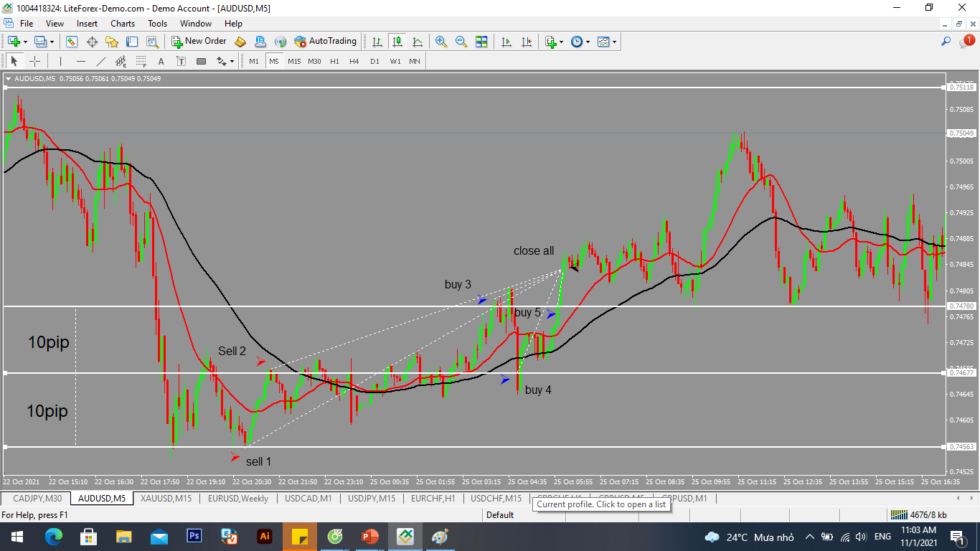This screenshot has height=551, width=980.
Task: Expand the Indicators list dropdown arrow
Action: 561,42
